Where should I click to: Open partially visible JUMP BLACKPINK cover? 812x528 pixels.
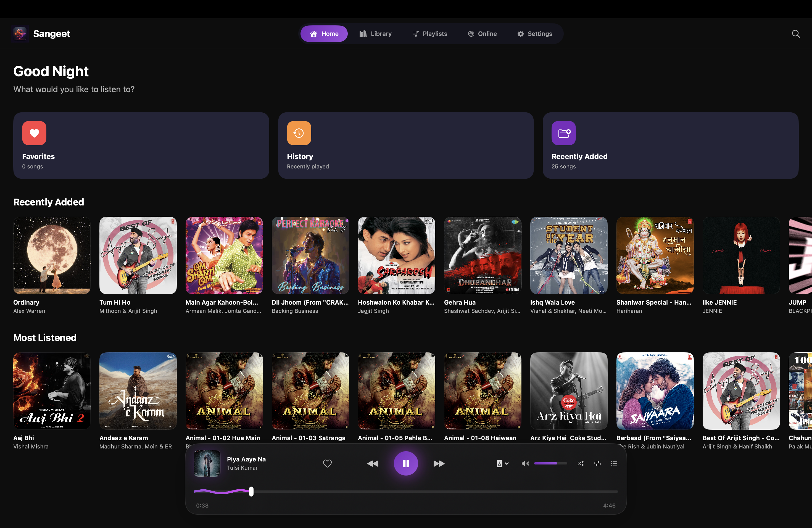point(800,255)
